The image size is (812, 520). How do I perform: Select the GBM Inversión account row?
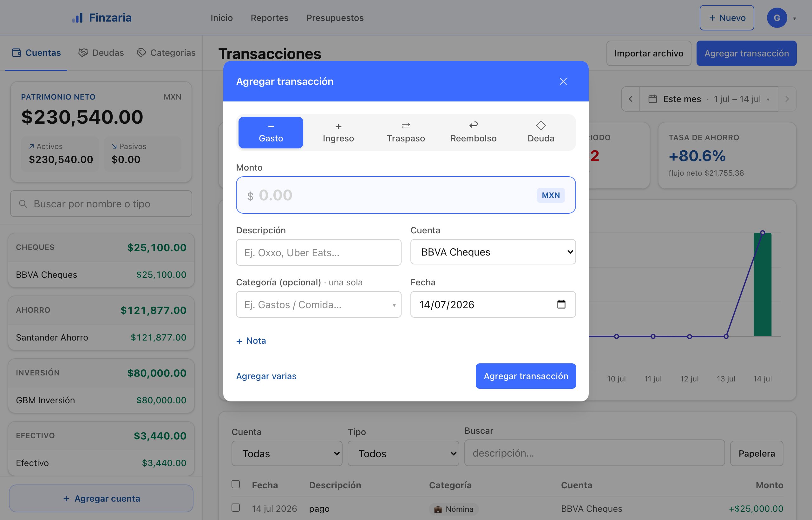coord(101,400)
